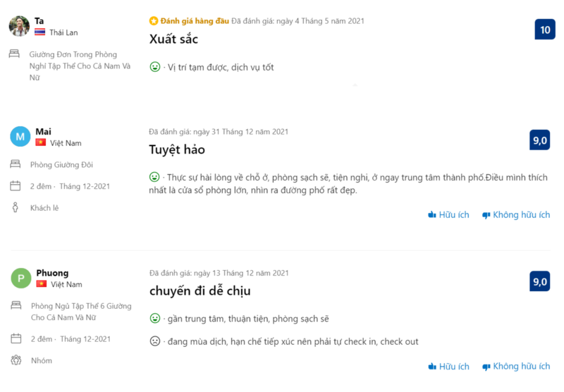Mark Mai's review as Không hữu ích

click(x=515, y=215)
